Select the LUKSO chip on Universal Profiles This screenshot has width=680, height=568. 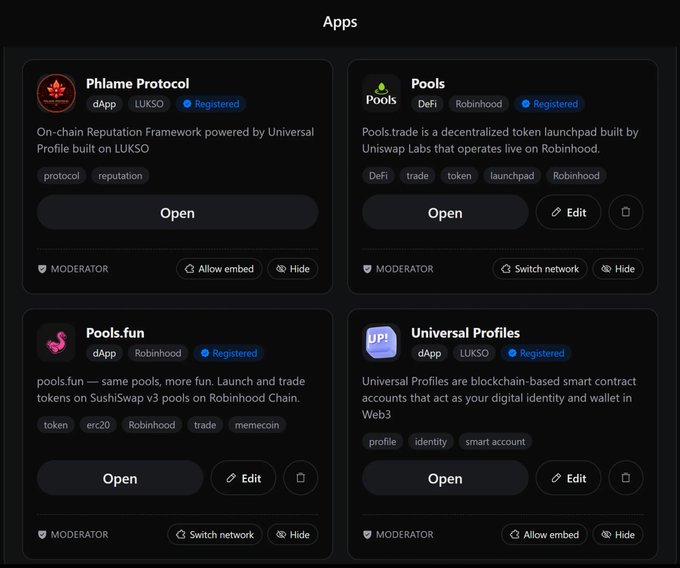474,353
